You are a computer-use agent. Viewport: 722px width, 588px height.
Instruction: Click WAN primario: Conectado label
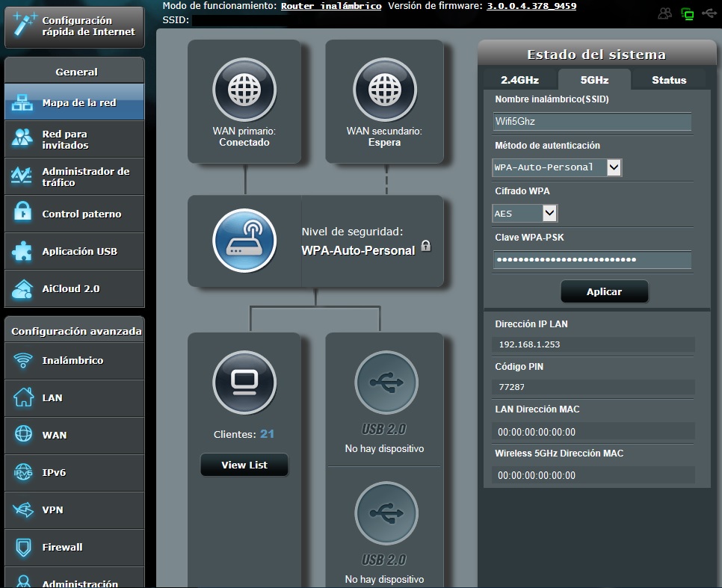coord(244,137)
